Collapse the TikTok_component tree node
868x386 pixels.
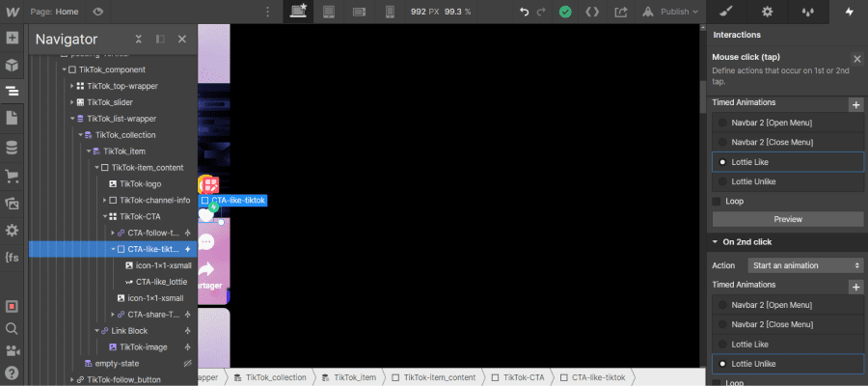point(65,69)
